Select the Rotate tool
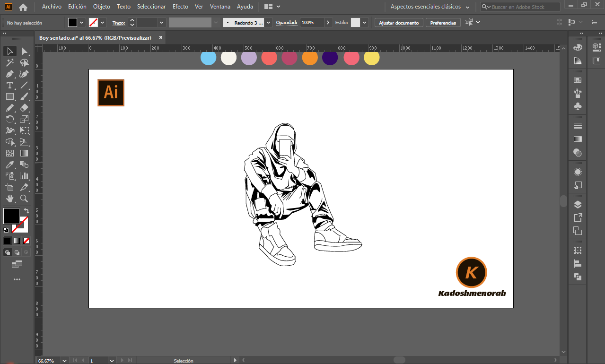 10,119
